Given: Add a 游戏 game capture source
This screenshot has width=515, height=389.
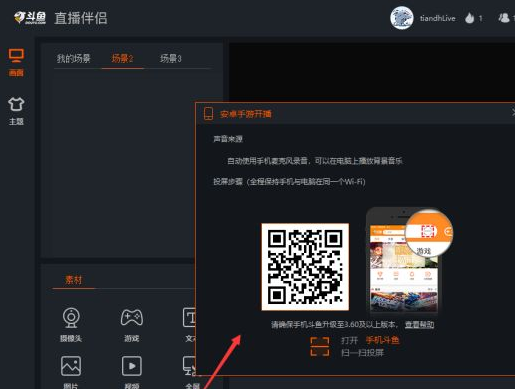Looking at the screenshot, I should (132, 325).
